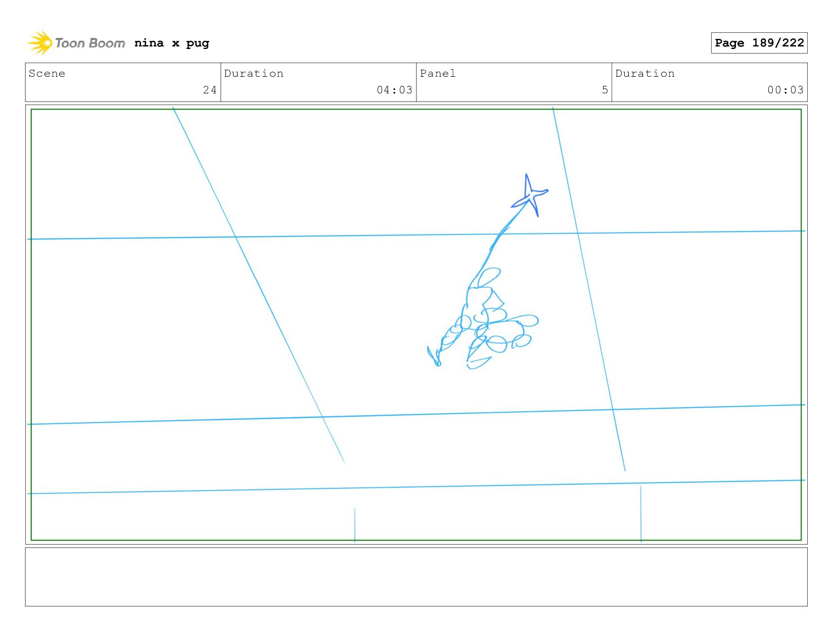Click the Toon Boom logo
Image resolution: width=834 pixels, height=644 pixels.
tap(76, 43)
